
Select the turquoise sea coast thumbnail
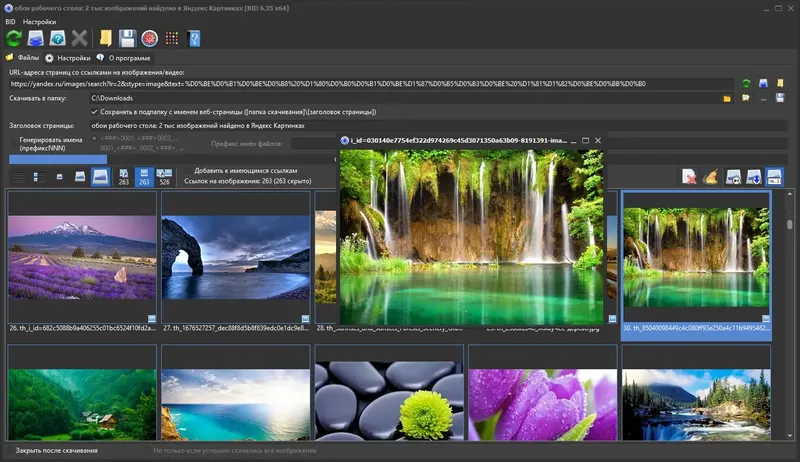236,393
